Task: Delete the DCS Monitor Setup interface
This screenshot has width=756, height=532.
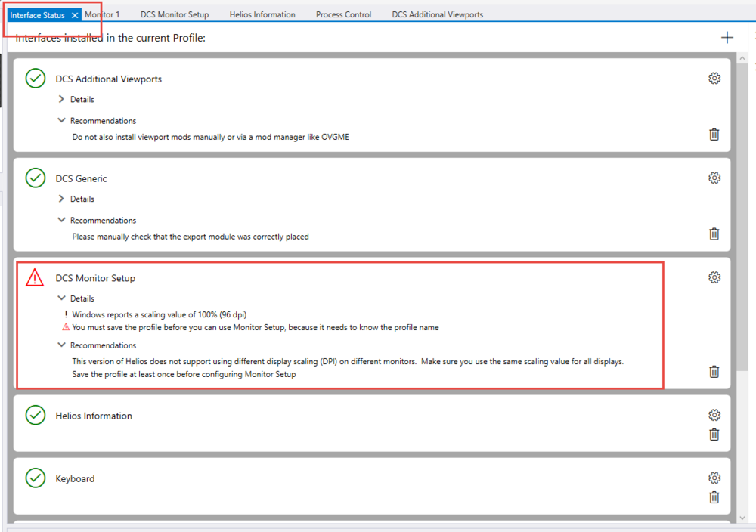Action: point(714,372)
